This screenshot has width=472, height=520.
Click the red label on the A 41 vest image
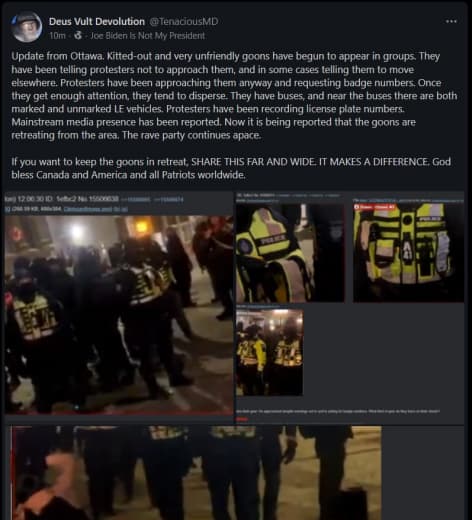(x=374, y=207)
